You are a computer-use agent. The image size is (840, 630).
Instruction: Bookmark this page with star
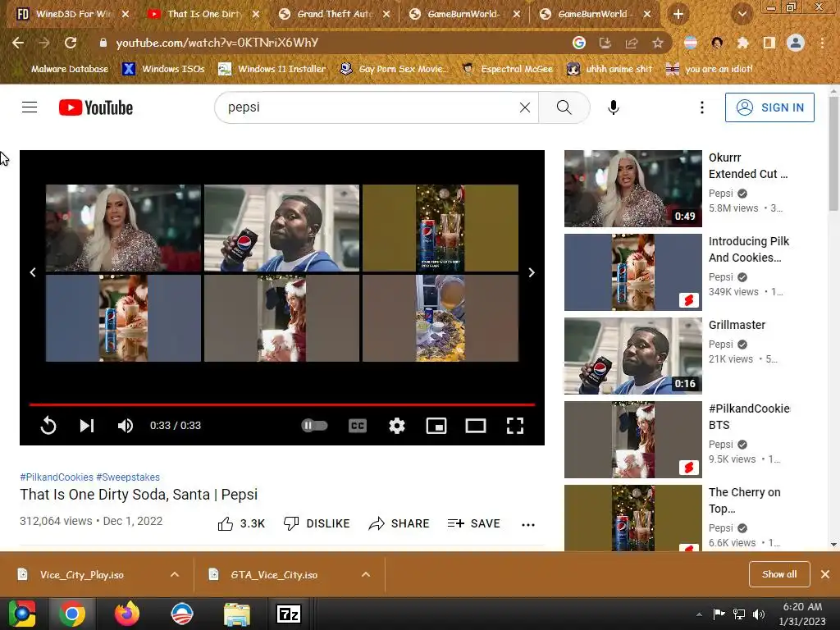pos(658,43)
